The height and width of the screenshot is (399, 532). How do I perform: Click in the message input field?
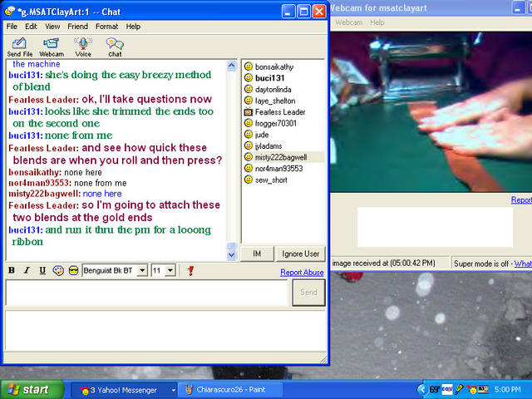pyautogui.click(x=146, y=293)
